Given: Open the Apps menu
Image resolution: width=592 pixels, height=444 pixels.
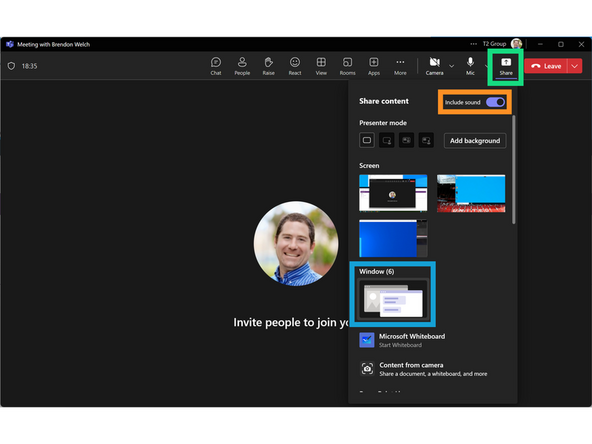Looking at the screenshot, I should tap(374, 66).
